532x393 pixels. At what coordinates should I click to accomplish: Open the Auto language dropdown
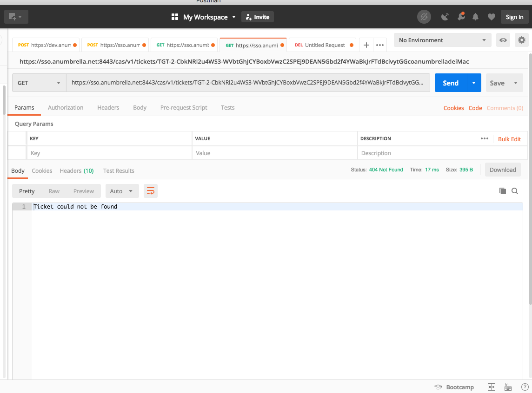[x=122, y=190]
